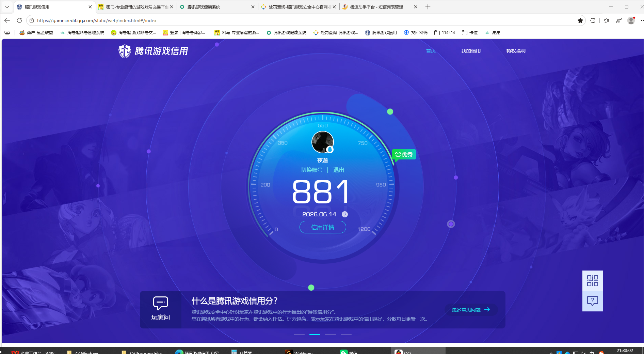Image resolution: width=644 pixels, height=354 pixels.
Task: Click the 玩家问 chat bubble icon
Action: [161, 303]
